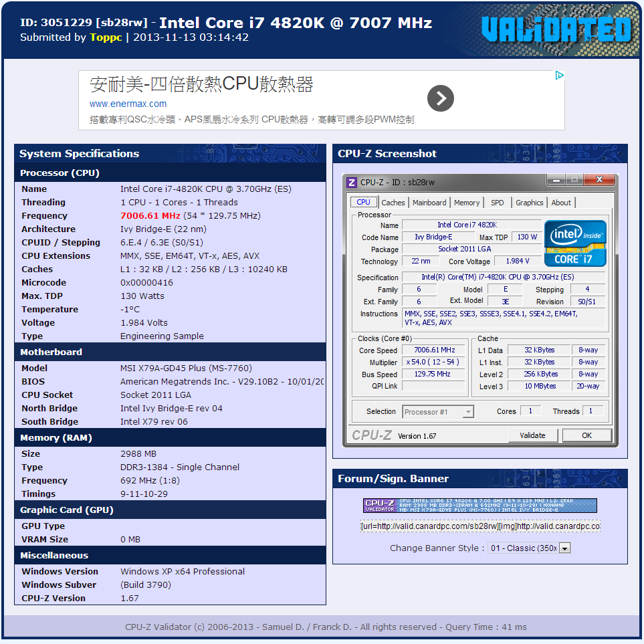Click the CPU-Z Validator copyright footer text
Image resolution: width=644 pixels, height=644 pixels.
tap(326, 627)
